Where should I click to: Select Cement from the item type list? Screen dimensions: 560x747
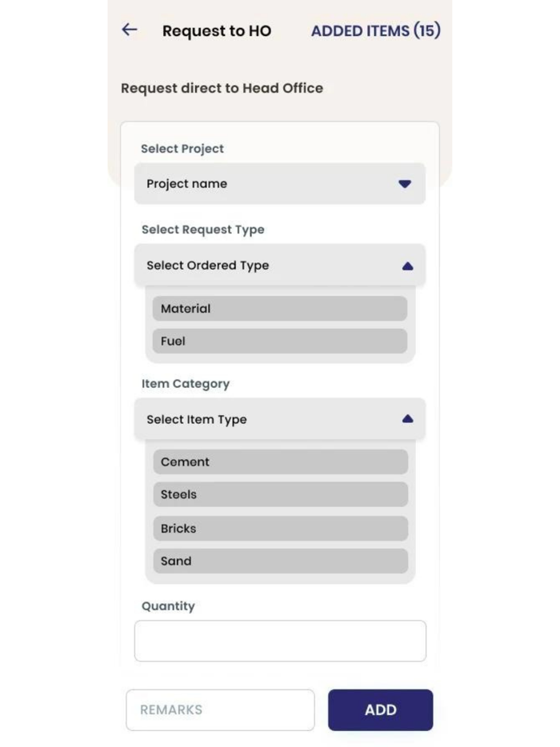tap(280, 462)
